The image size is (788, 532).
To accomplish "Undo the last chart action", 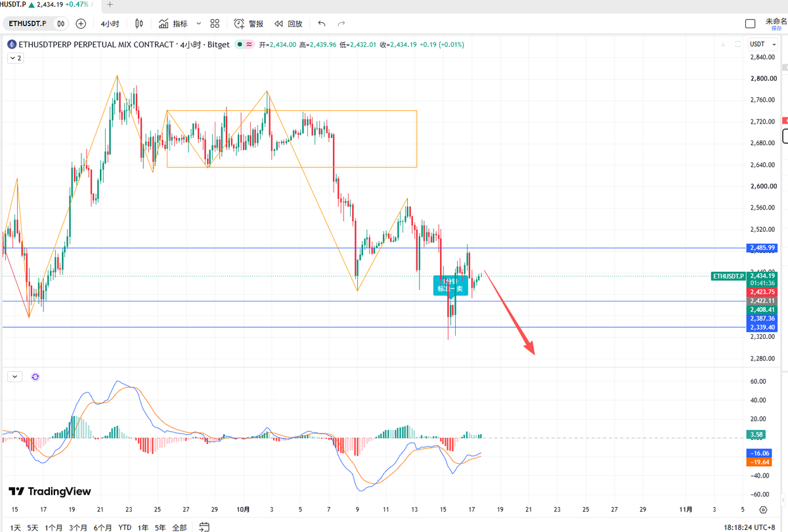I will 321,24.
